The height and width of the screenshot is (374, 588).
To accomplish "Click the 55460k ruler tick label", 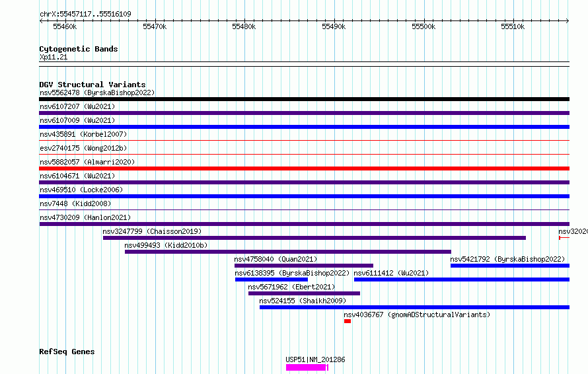I will (x=65, y=26).
